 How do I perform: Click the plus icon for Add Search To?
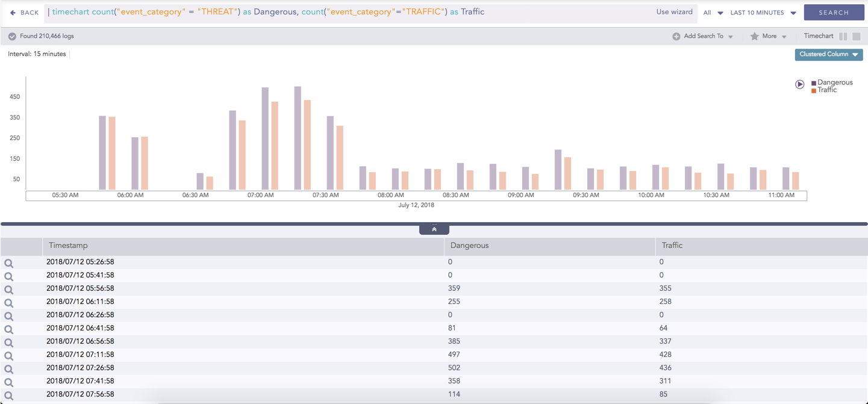(676, 36)
